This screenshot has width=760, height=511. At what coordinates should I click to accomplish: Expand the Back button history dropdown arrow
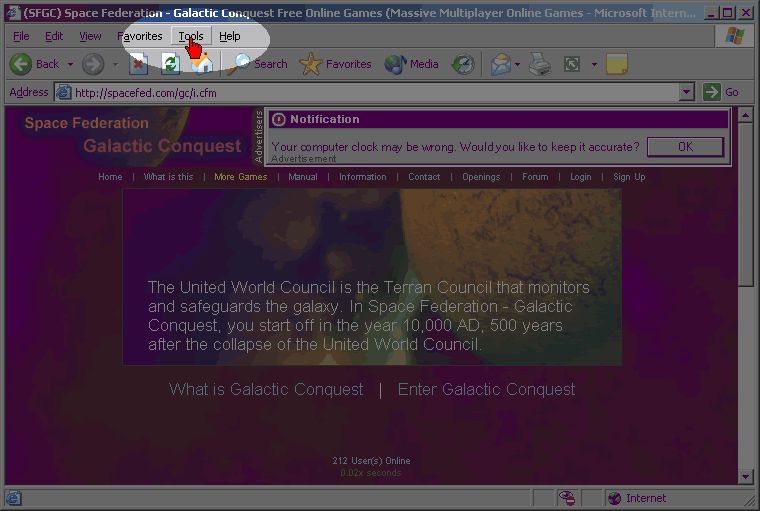(70, 64)
